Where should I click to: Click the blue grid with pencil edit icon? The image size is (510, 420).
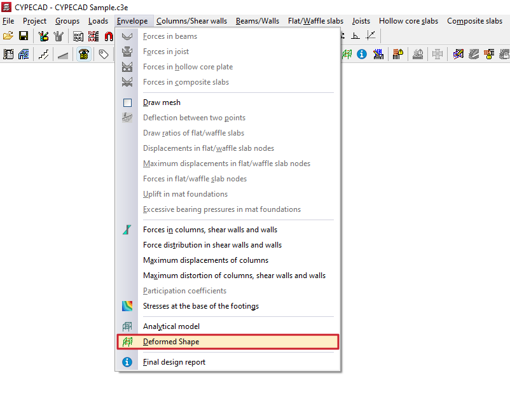coord(378,54)
